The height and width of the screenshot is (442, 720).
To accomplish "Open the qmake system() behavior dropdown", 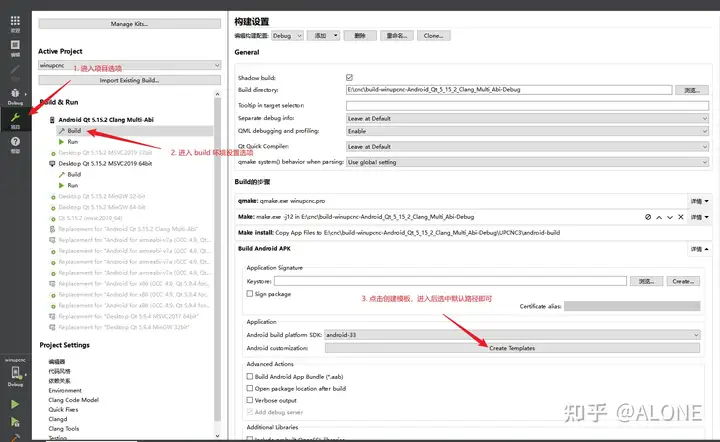I will 527,162.
